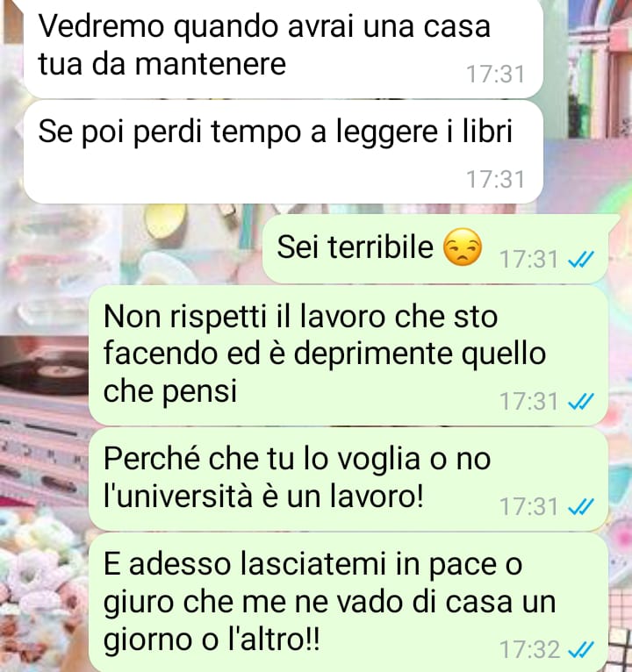
Task: Click read checkmarks on 'E adesso lasciatemi' message
Action: click(x=580, y=649)
